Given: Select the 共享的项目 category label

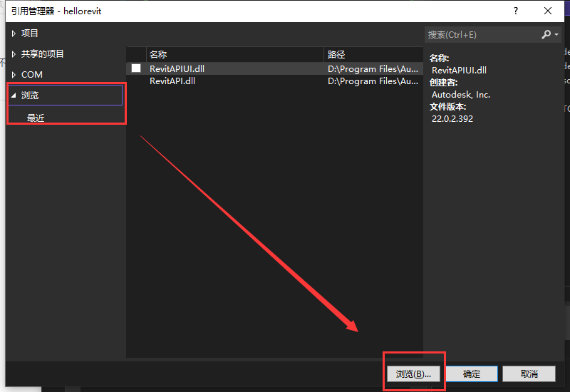Looking at the screenshot, I should click(x=43, y=54).
